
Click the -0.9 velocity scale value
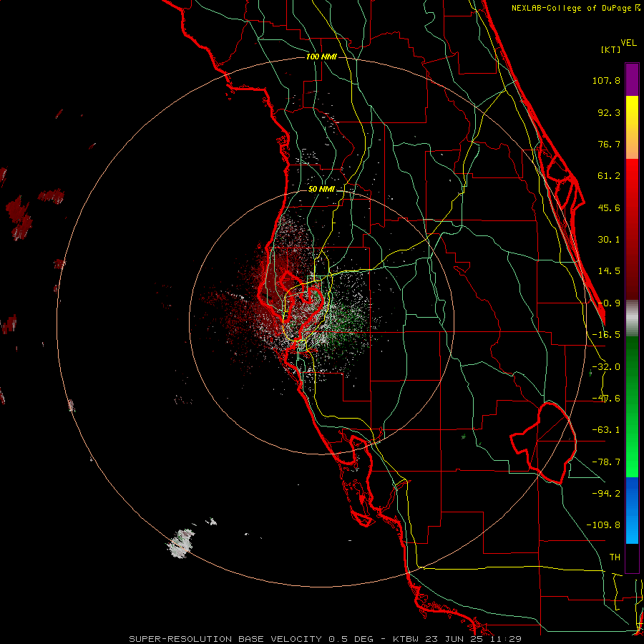coord(609,303)
